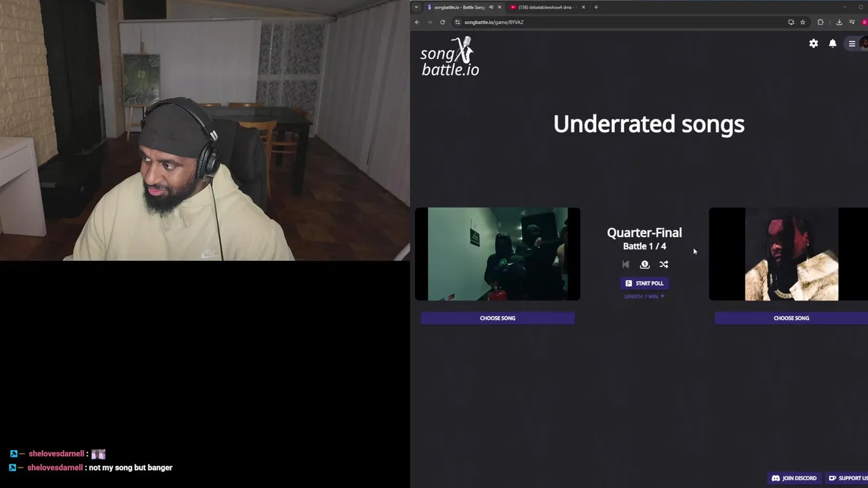This screenshot has width=868, height=488.
Task: Close the songbattle.io tab
Action: (500, 7)
